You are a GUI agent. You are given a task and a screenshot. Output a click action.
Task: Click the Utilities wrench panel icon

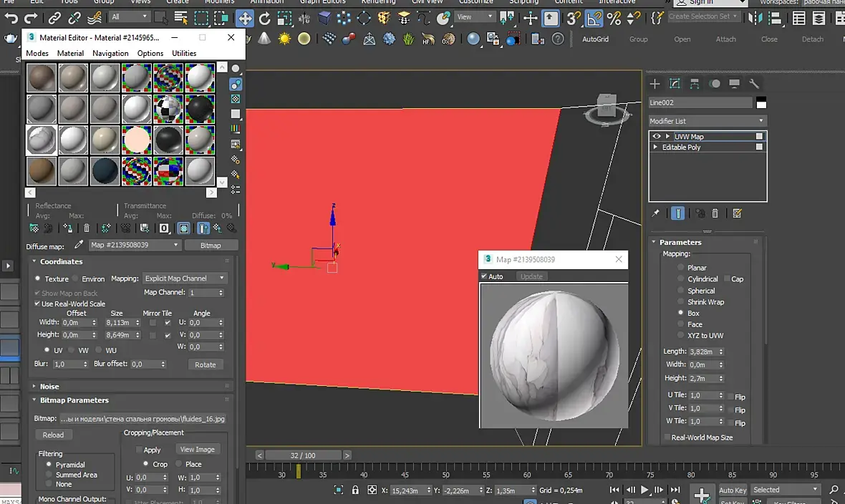coord(753,84)
